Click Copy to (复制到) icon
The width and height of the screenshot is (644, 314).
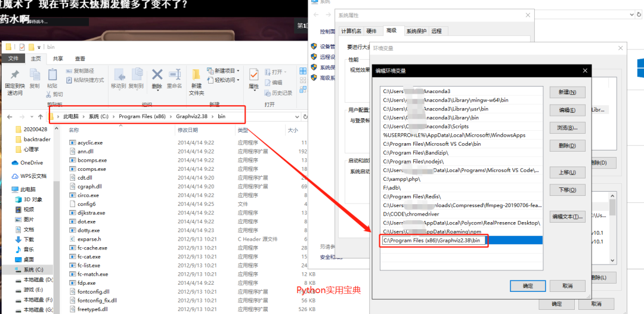(x=136, y=75)
